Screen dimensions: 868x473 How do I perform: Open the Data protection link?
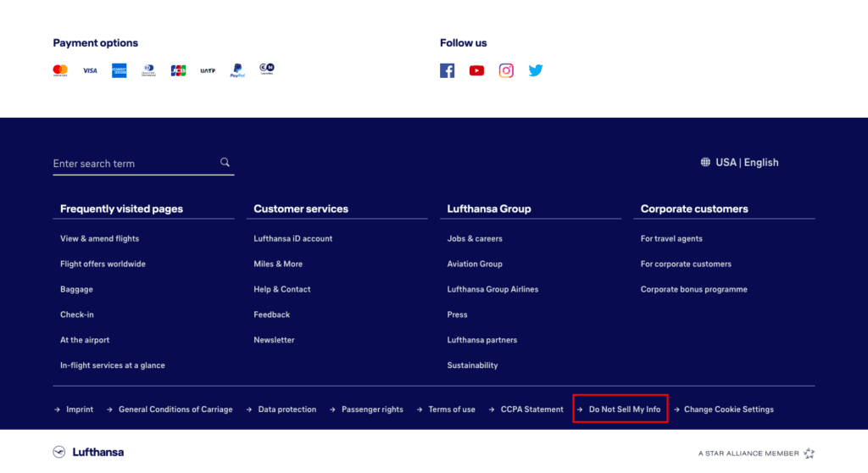pyautogui.click(x=287, y=409)
